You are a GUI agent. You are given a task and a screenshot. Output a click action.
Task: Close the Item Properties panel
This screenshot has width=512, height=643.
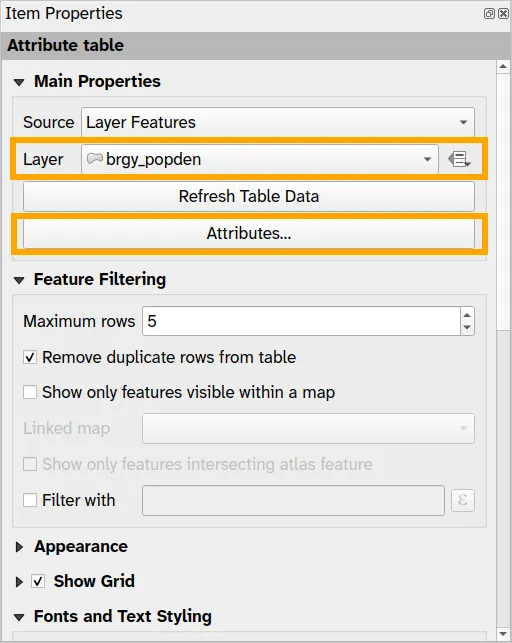(x=503, y=14)
